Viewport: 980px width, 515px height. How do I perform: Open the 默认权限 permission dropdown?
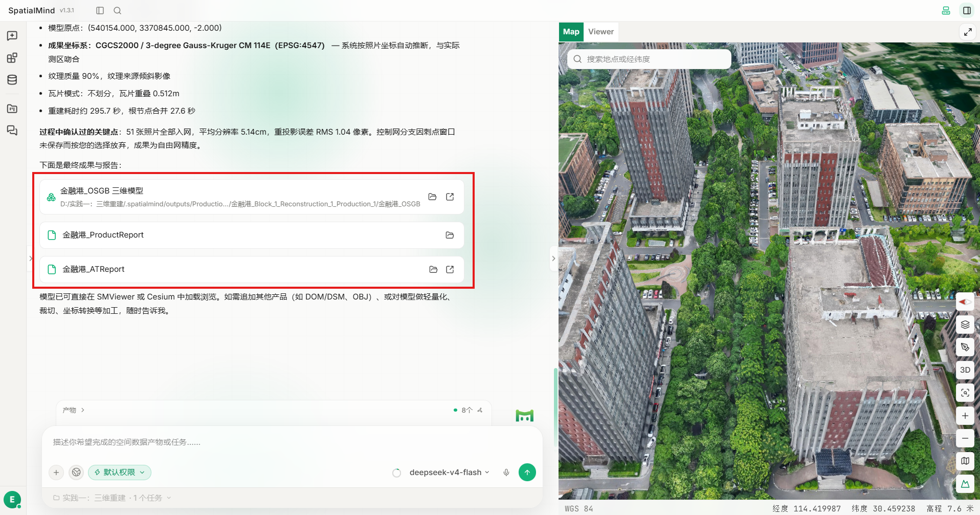pos(120,473)
